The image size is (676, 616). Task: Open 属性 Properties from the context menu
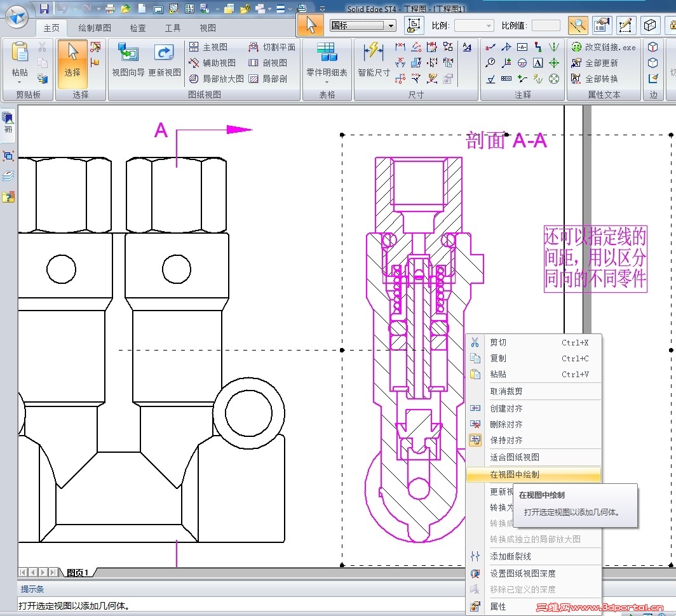(534, 606)
